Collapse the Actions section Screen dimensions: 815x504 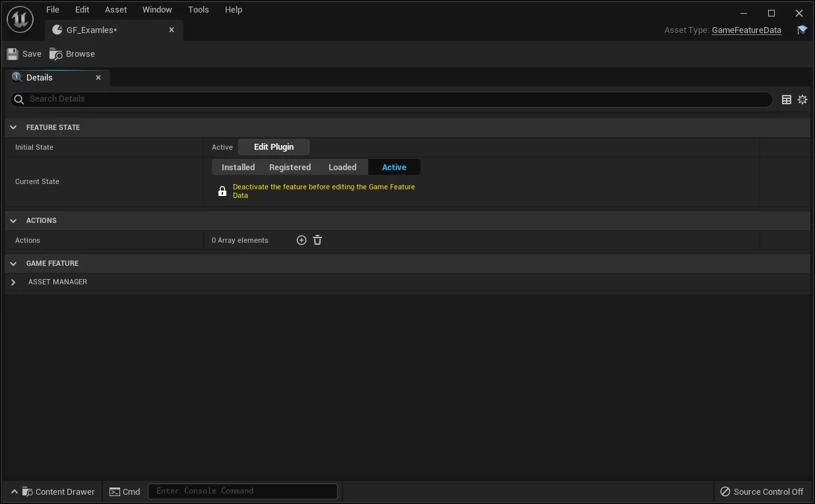point(13,220)
